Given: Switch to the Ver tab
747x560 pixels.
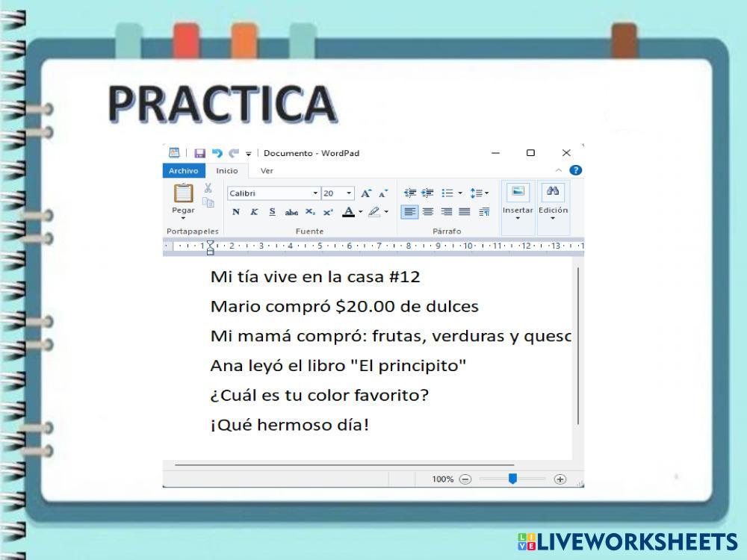Looking at the screenshot, I should tap(267, 171).
